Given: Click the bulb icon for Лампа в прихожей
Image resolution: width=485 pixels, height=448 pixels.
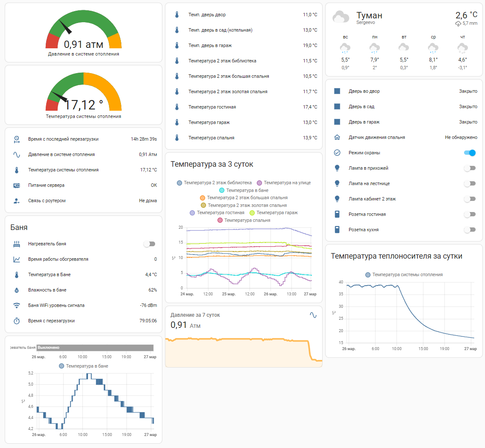Looking at the screenshot, I should (337, 168).
